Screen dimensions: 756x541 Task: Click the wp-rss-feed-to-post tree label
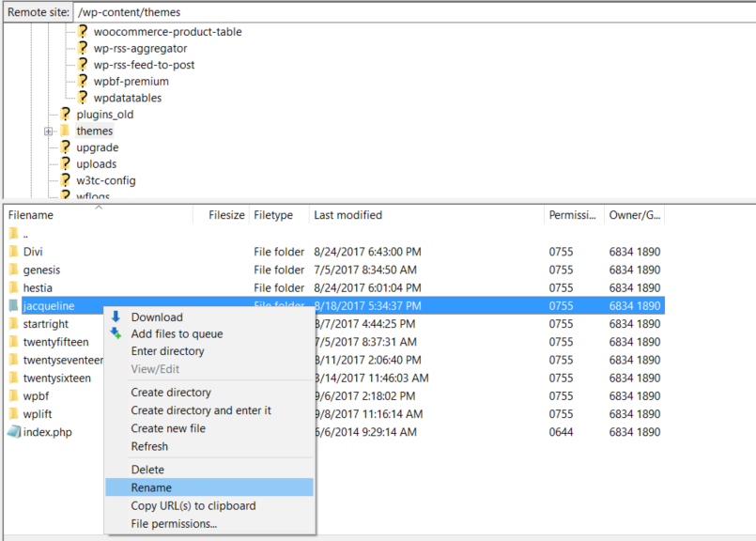point(145,65)
